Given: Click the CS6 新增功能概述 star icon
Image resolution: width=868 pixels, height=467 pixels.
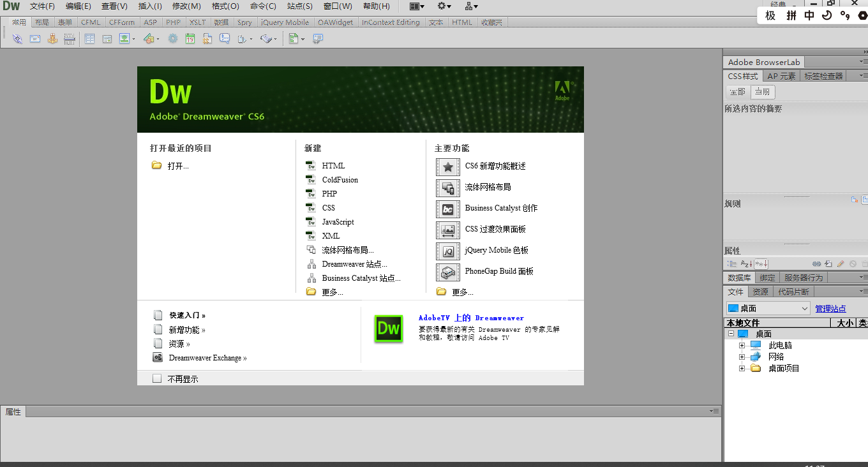Looking at the screenshot, I should (x=448, y=167).
